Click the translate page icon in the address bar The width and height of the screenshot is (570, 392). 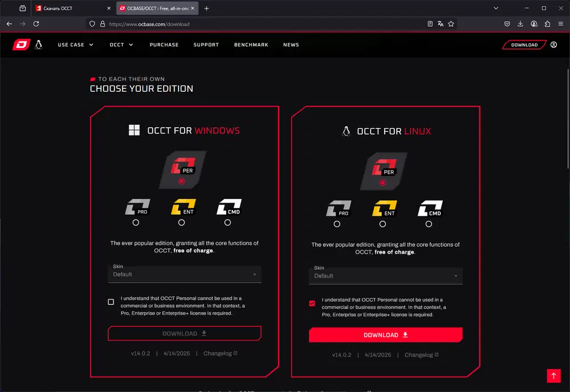pos(441,24)
